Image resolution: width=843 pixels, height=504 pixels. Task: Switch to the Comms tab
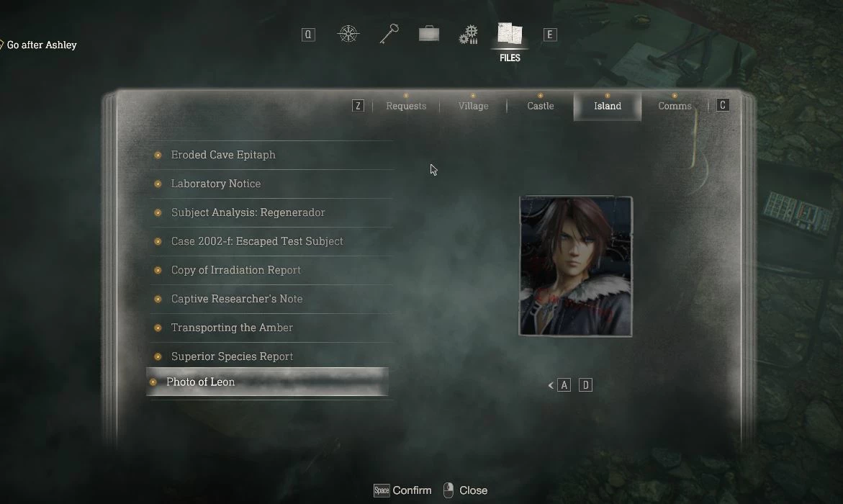tap(675, 106)
